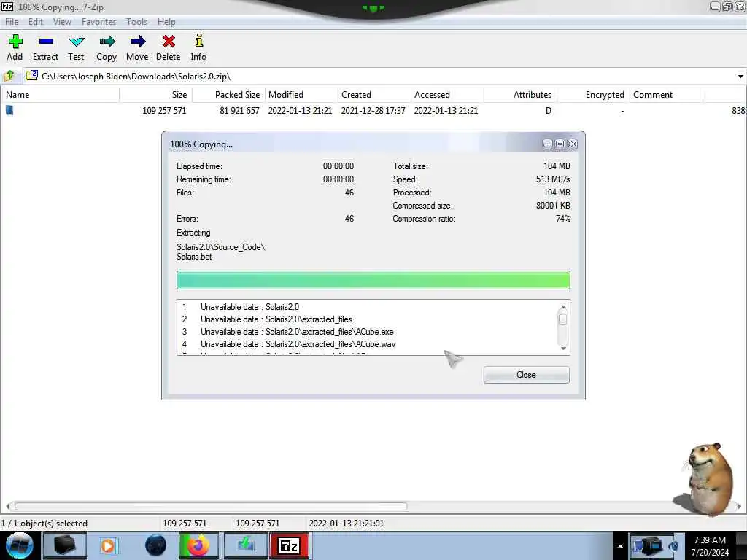The image size is (747, 560).
Task: Click the error list scrollbar thumb
Action: pyautogui.click(x=562, y=319)
